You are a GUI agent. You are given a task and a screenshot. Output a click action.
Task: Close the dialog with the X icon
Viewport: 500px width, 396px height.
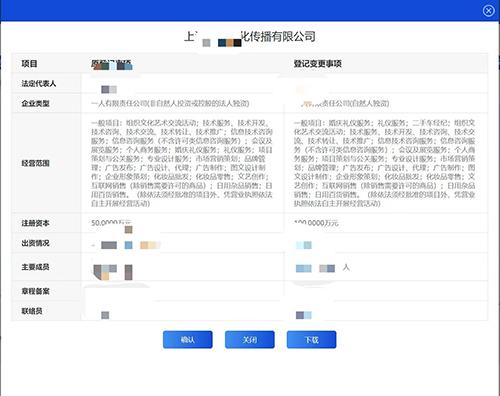point(488,11)
